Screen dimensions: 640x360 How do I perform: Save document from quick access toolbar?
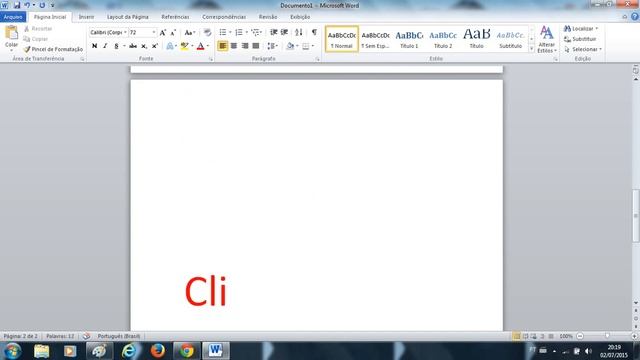coord(17,5)
